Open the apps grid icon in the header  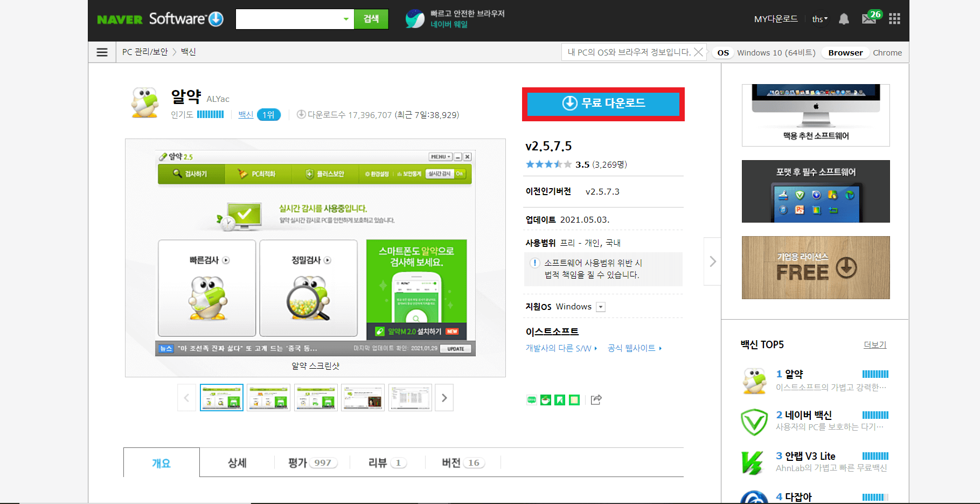(894, 19)
